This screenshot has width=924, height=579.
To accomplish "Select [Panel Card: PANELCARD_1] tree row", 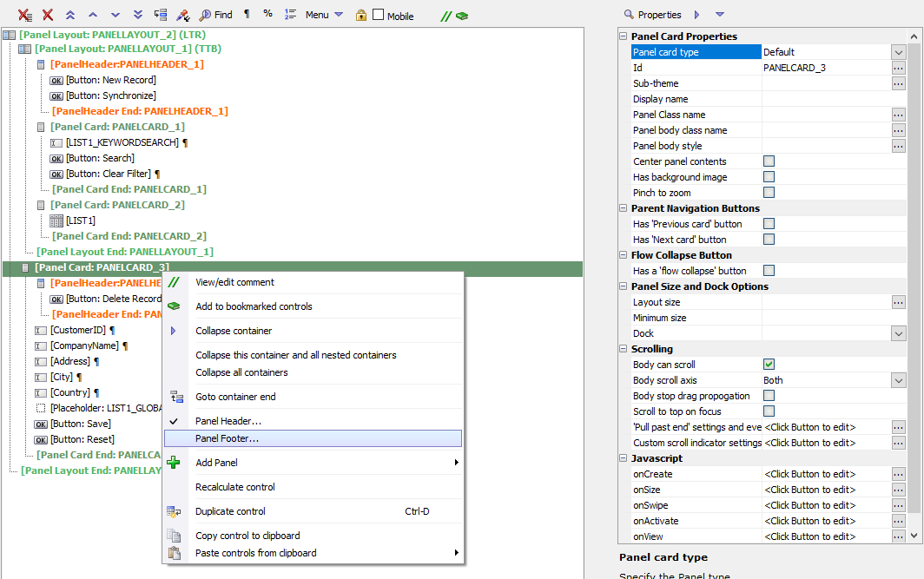I will click(117, 127).
